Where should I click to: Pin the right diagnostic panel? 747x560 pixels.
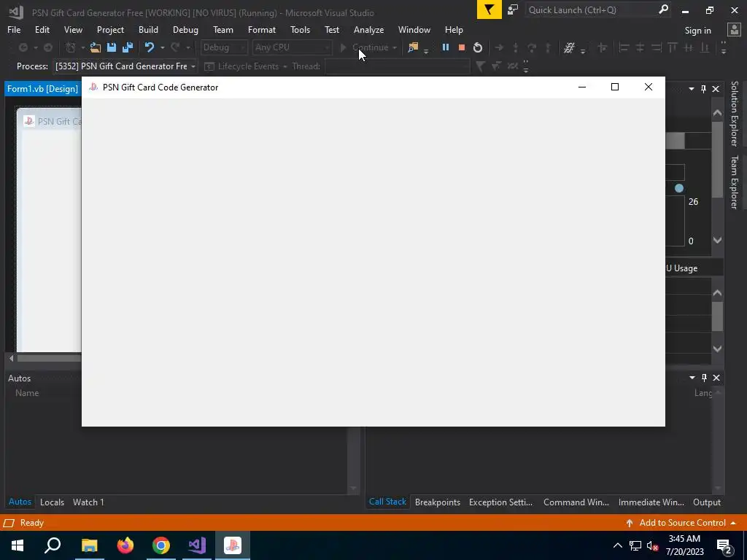point(704,88)
